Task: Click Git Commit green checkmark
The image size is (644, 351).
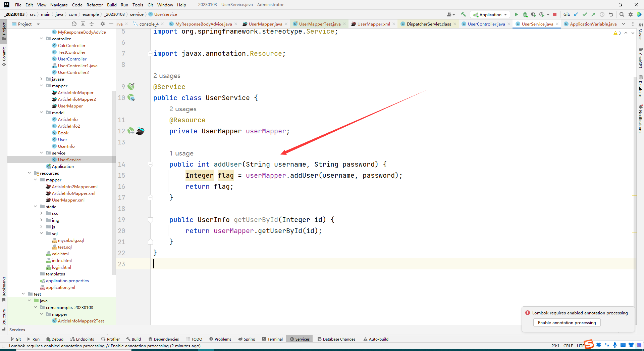Action: [x=585, y=14]
